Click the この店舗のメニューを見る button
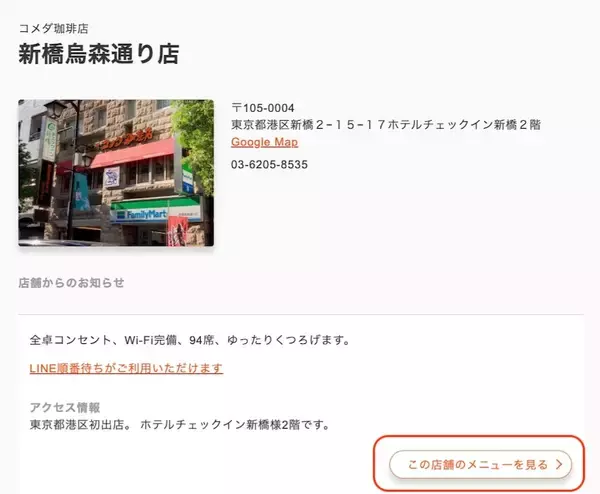Viewport: 600px width, 494px height. [480, 464]
